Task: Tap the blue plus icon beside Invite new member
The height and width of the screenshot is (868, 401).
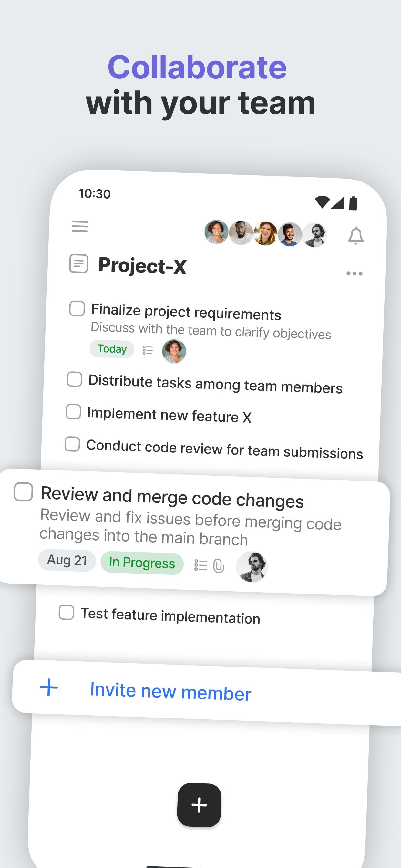Action: (49, 687)
